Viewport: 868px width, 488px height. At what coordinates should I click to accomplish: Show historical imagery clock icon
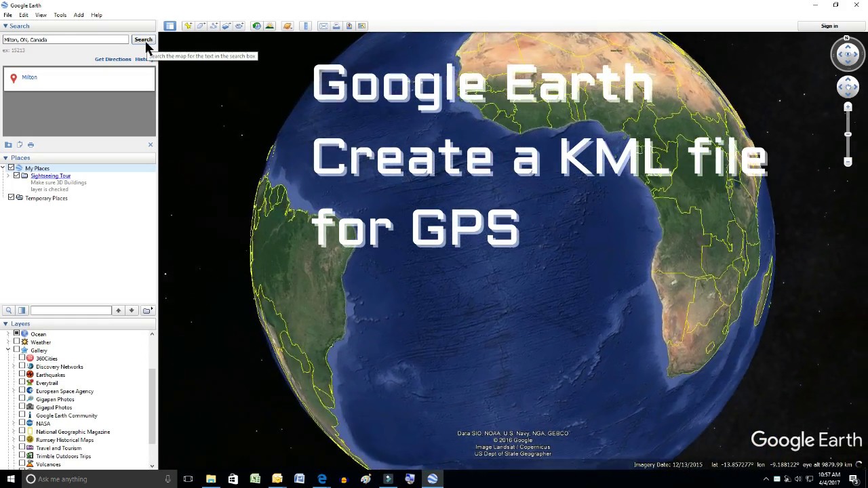(256, 26)
